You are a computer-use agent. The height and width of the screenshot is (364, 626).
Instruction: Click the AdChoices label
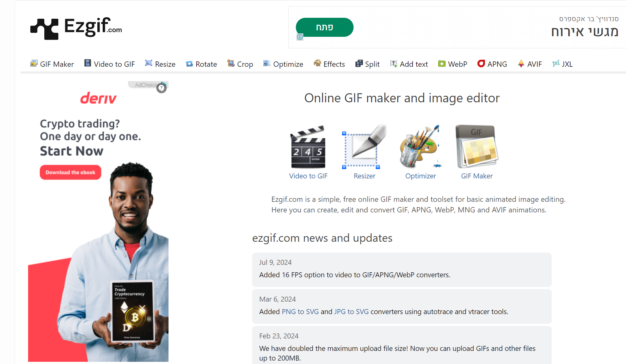tap(146, 85)
